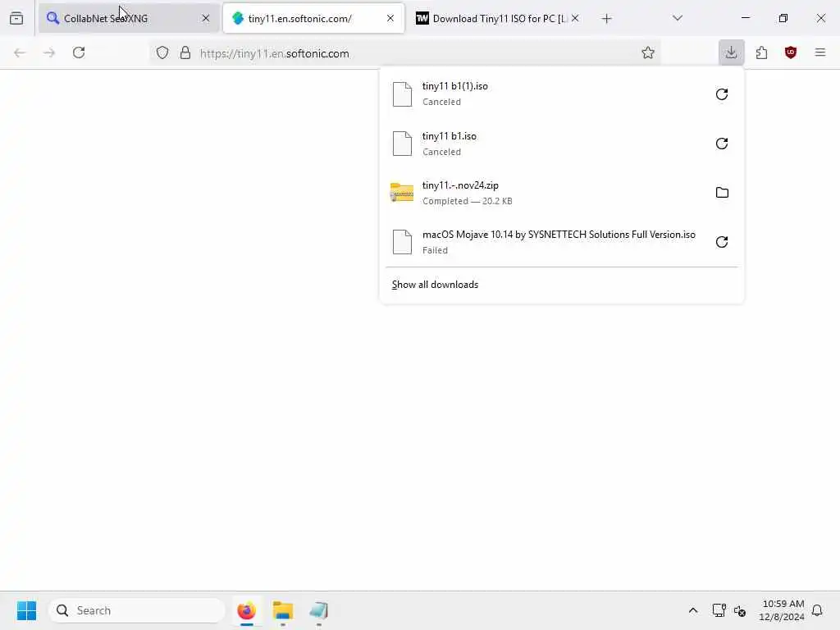The image size is (840, 630).
Task: Open tracking protection shield icon
Action: coord(162,52)
